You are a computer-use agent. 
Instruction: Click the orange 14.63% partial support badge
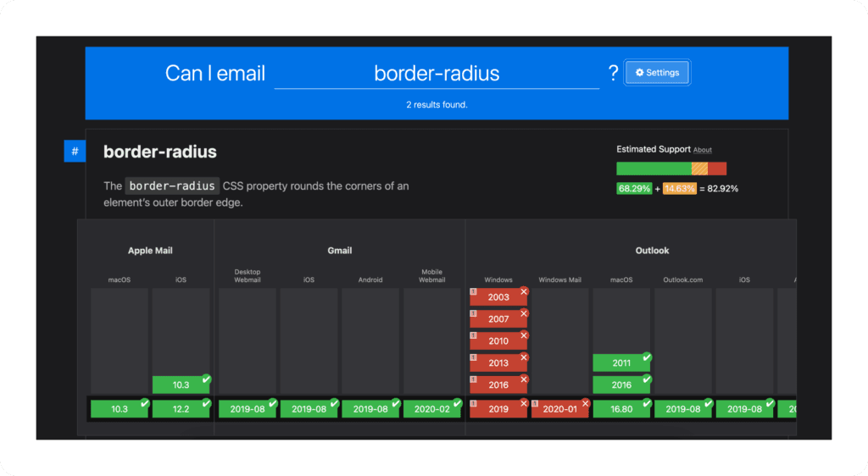[x=680, y=188]
